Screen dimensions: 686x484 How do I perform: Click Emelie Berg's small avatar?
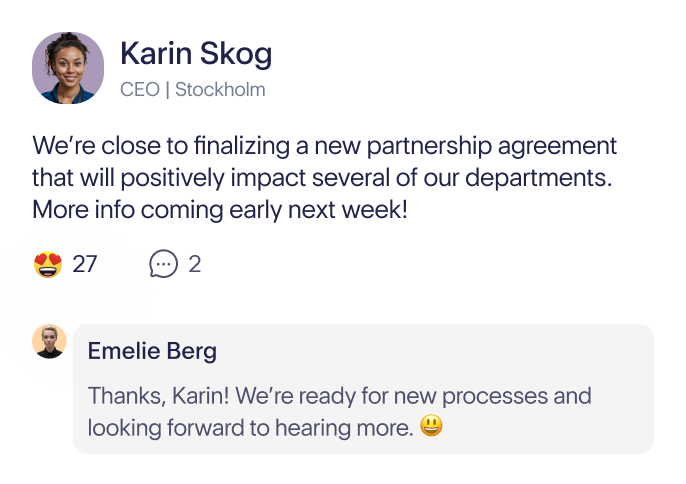click(x=49, y=341)
